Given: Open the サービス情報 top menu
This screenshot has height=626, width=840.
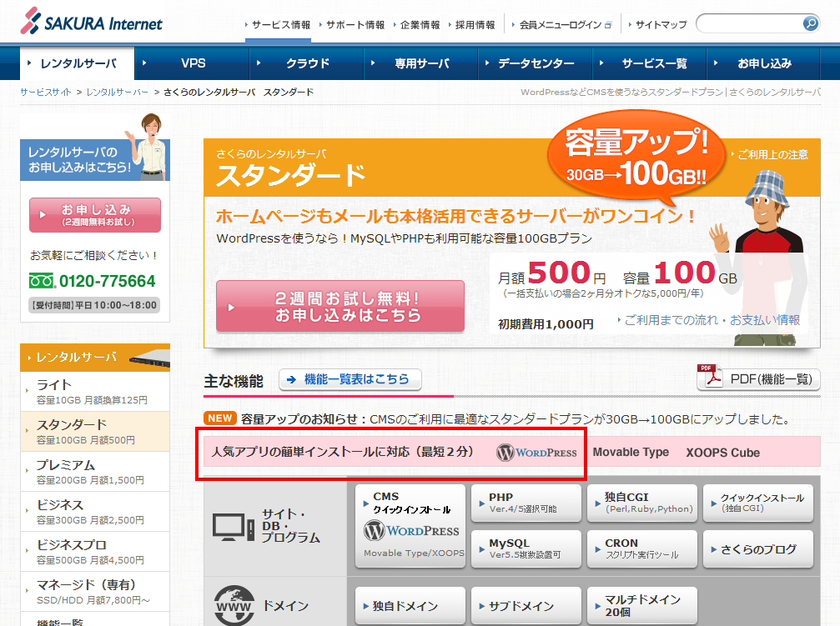Looking at the screenshot, I should click(x=278, y=25).
